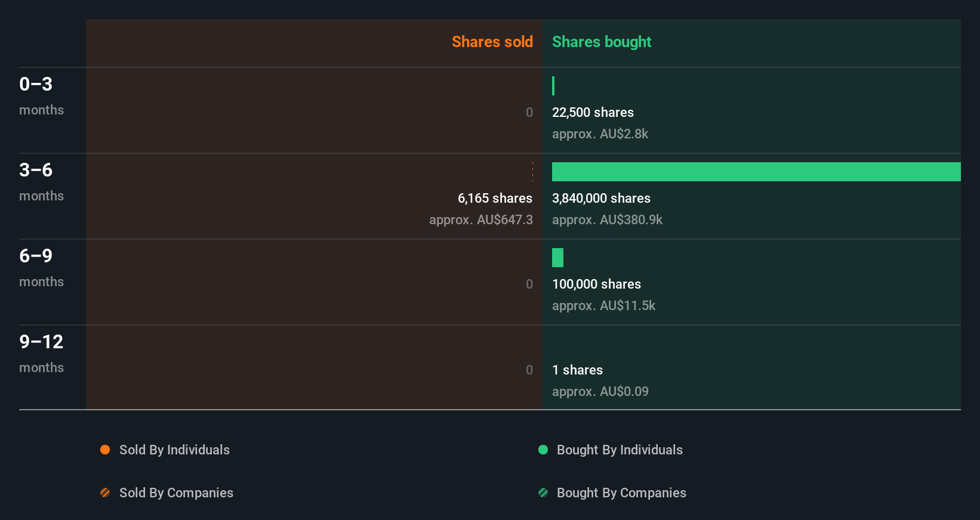Viewport: 980px width, 520px height.
Task: Click the approx. AU$2.8k value
Action: tap(600, 134)
